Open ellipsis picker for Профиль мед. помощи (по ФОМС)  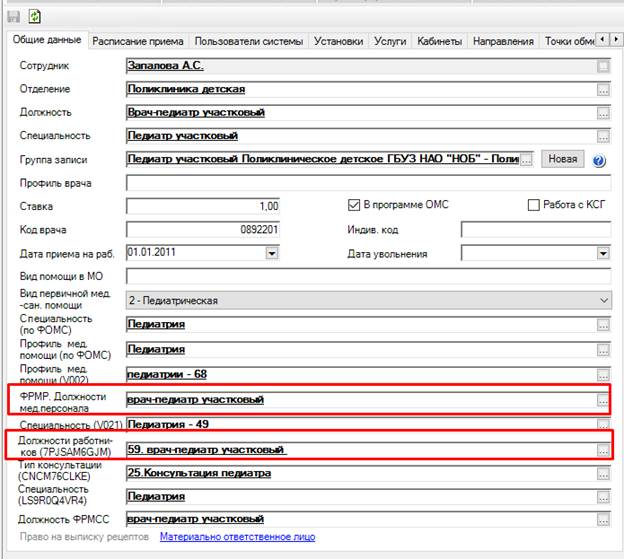[x=603, y=350]
